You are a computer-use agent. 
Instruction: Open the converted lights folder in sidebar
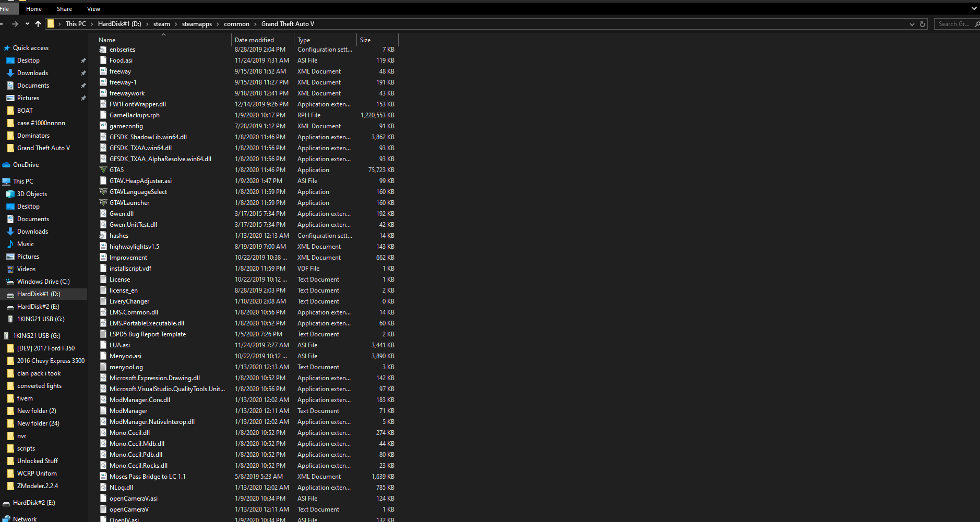[39, 386]
